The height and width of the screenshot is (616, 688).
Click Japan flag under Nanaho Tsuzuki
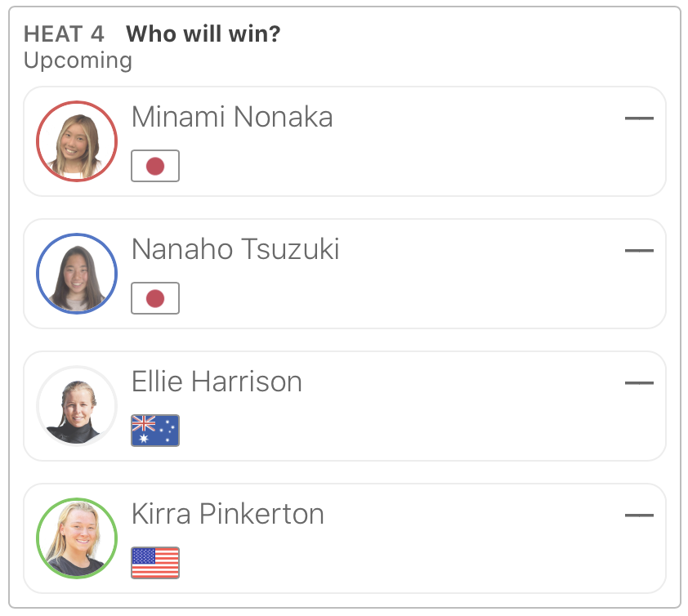155,299
